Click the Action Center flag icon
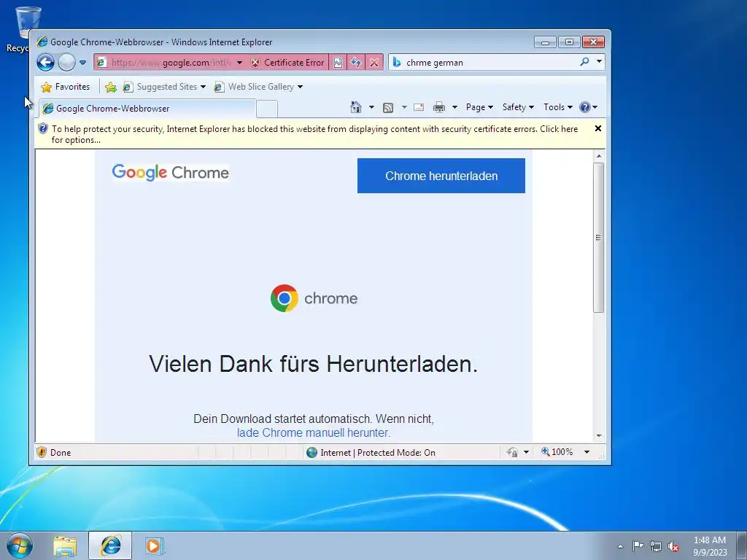Viewport: 747px width, 560px height. 638,546
